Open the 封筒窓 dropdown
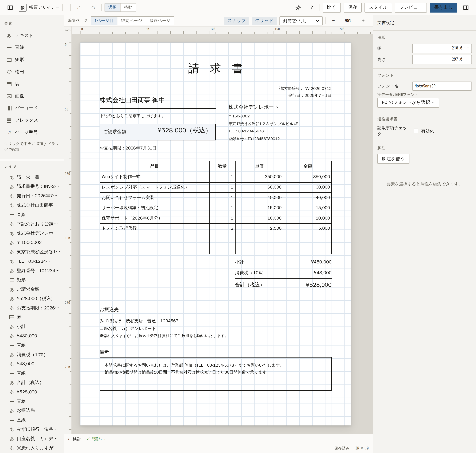 point(301,21)
